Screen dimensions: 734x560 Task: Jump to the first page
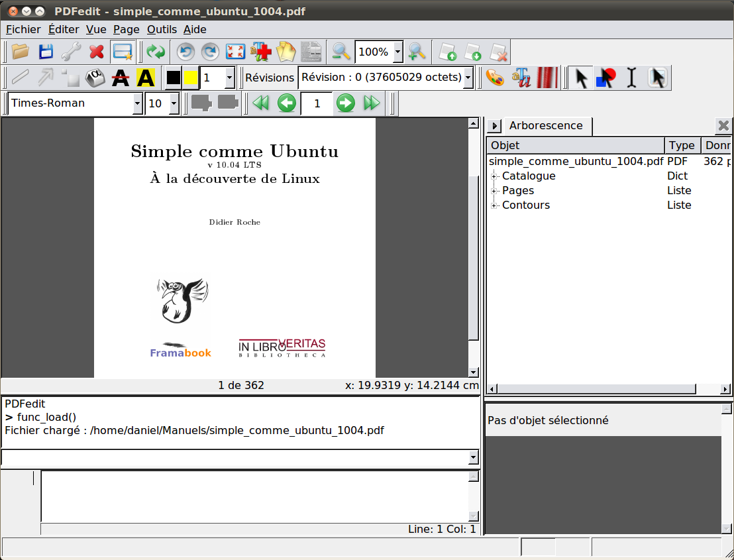[x=261, y=103]
